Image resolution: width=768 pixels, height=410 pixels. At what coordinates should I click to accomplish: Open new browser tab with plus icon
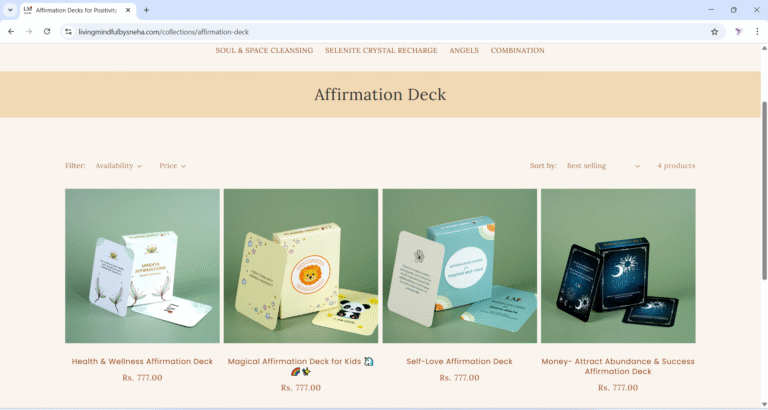pyautogui.click(x=146, y=10)
